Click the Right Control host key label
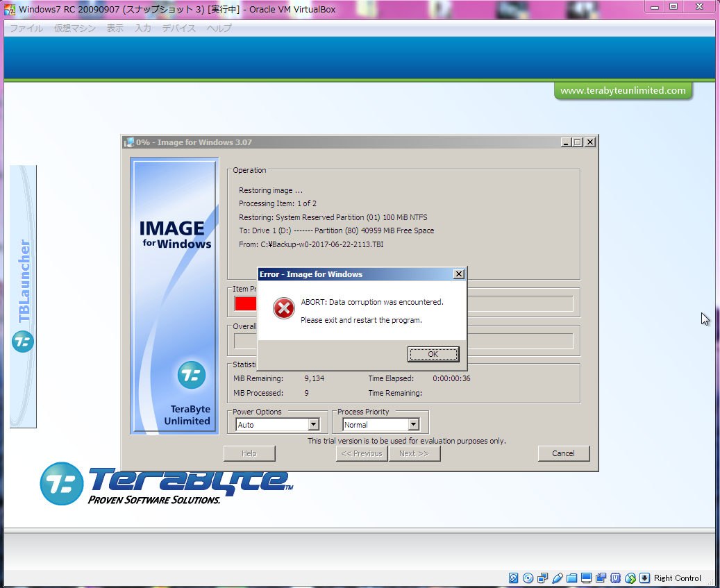The width and height of the screenshot is (720, 588). pyautogui.click(x=677, y=578)
